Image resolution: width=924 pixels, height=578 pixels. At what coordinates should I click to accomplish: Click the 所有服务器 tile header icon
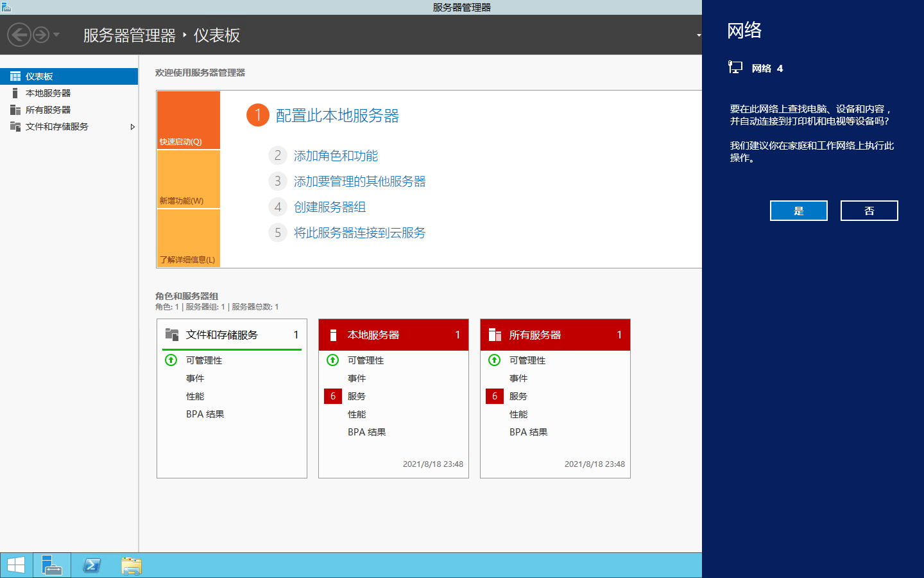[x=495, y=335]
